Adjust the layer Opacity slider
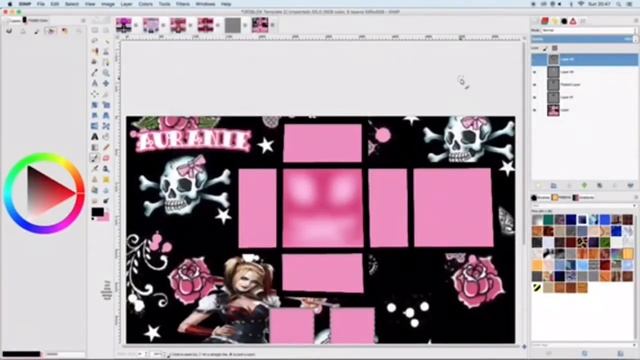Screen dimensions: 640x360 pos(584,39)
